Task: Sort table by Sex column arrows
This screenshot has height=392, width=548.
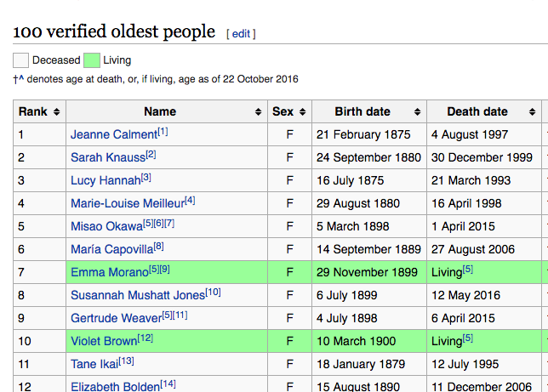Action: pos(303,111)
